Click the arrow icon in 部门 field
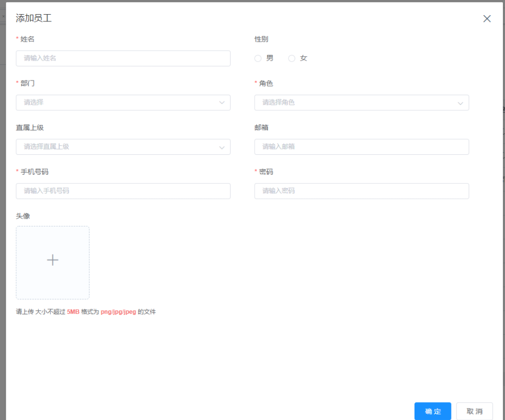Image resolution: width=505 pixels, height=420 pixels. click(x=222, y=103)
